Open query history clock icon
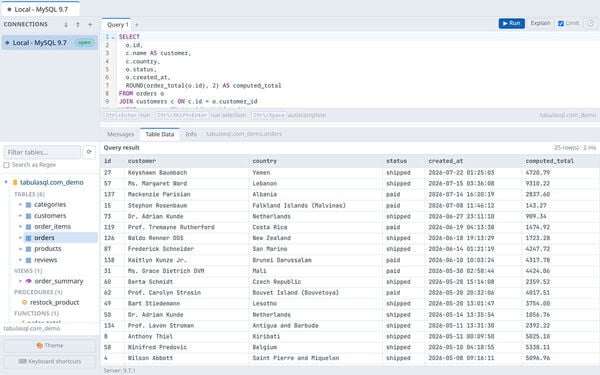600x375 pixels. [x=590, y=23]
